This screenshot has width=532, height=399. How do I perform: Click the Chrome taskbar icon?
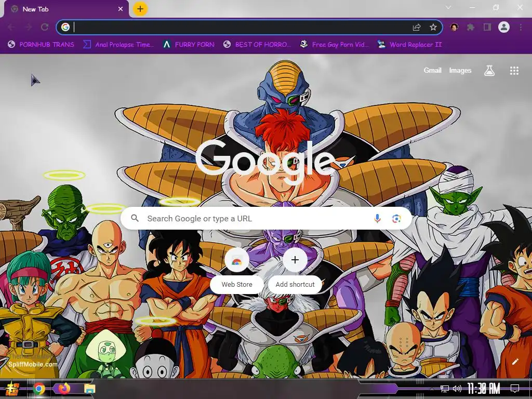point(39,389)
